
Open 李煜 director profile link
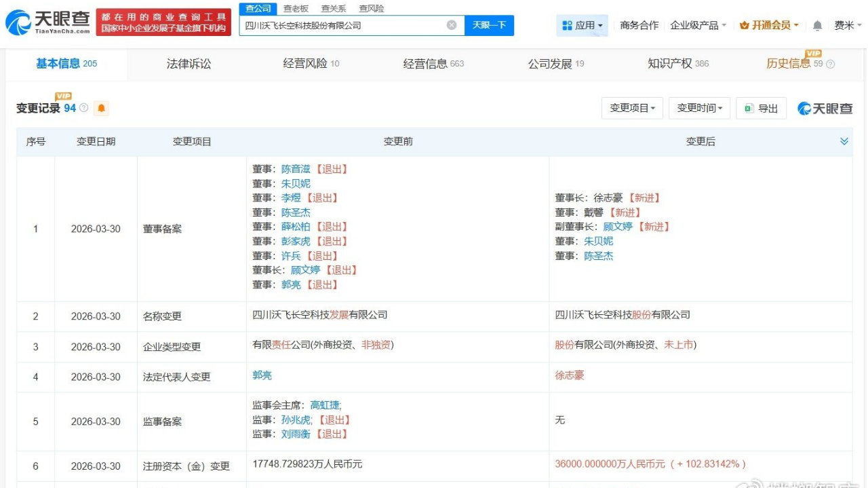[290, 198]
